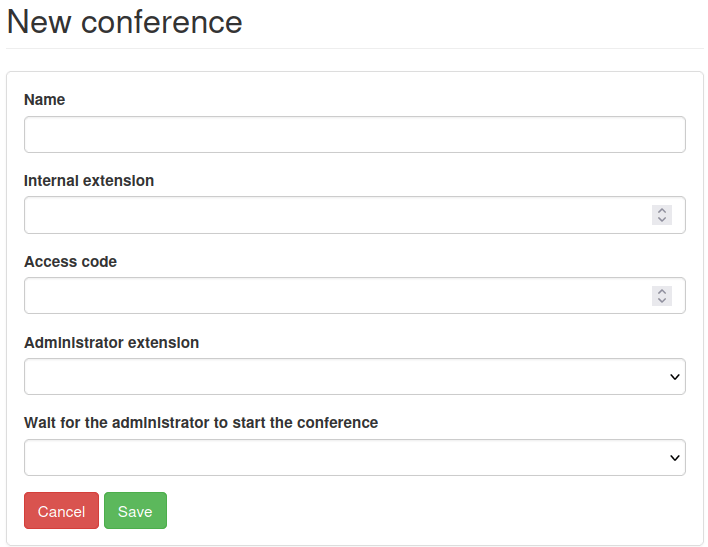Click the Administrator extension chevron arrow

[675, 377]
